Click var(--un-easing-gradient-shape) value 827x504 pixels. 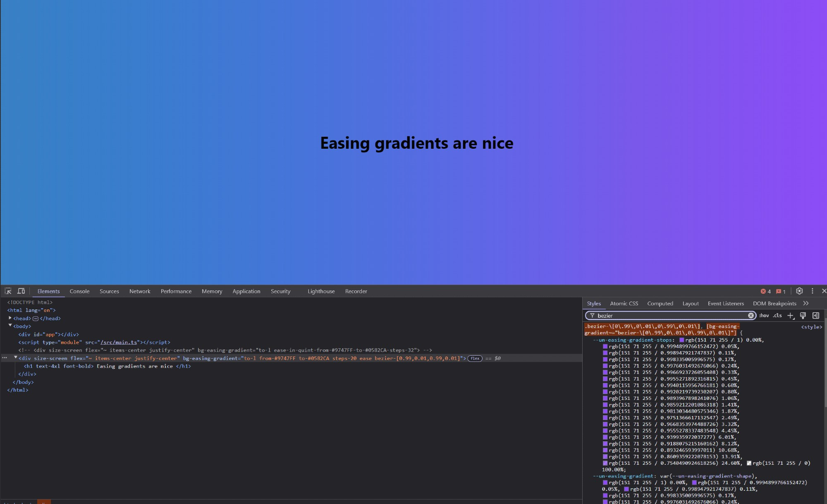pos(707,476)
